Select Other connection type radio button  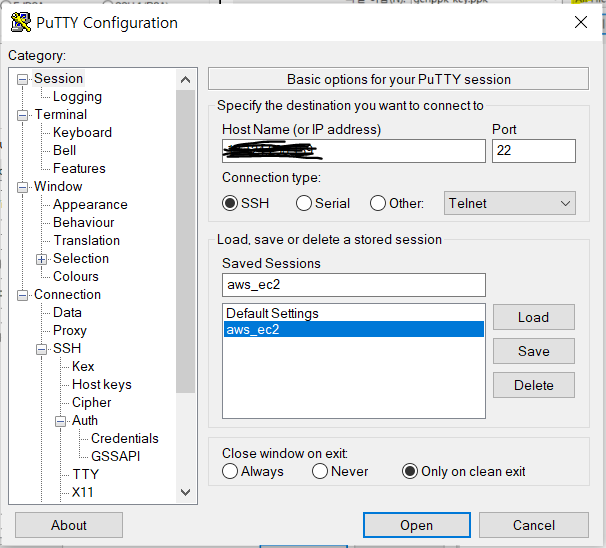click(x=378, y=203)
